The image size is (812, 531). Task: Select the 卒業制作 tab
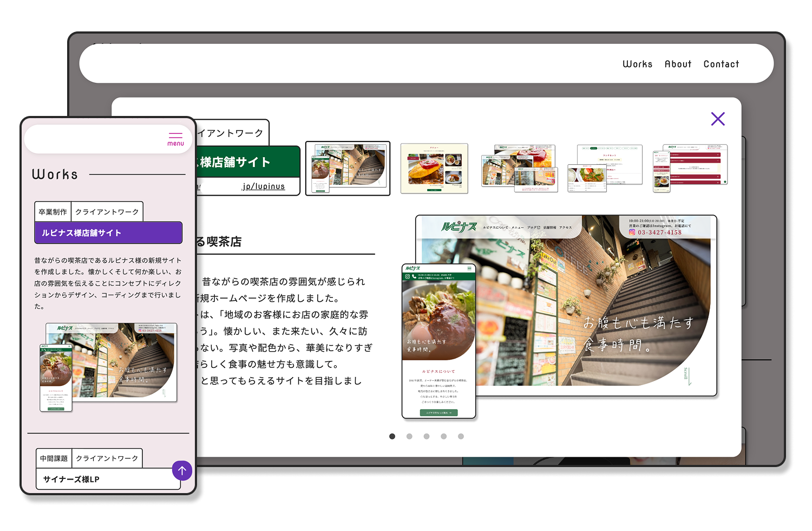(52, 211)
